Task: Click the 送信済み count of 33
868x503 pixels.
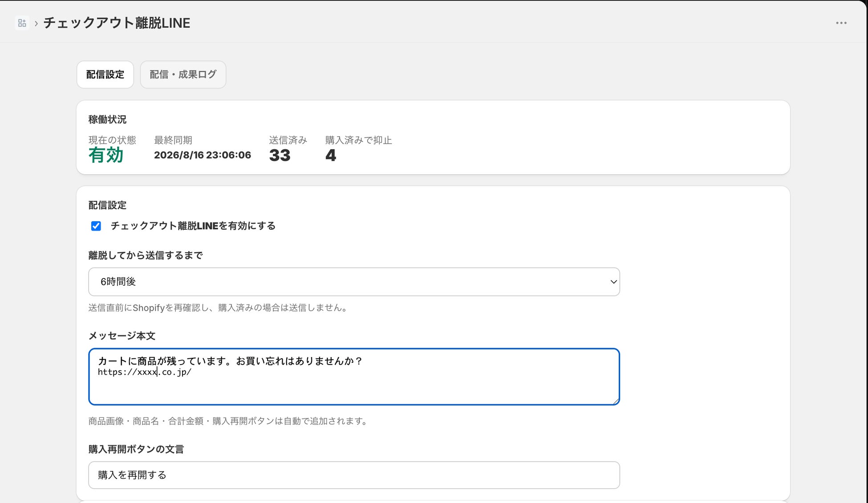Action: [280, 155]
